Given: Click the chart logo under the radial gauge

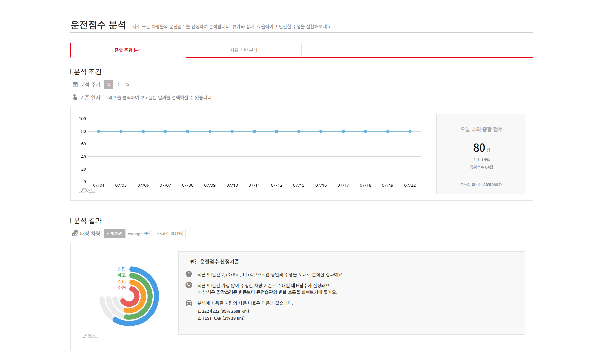Looking at the screenshot, I should click(x=90, y=336).
